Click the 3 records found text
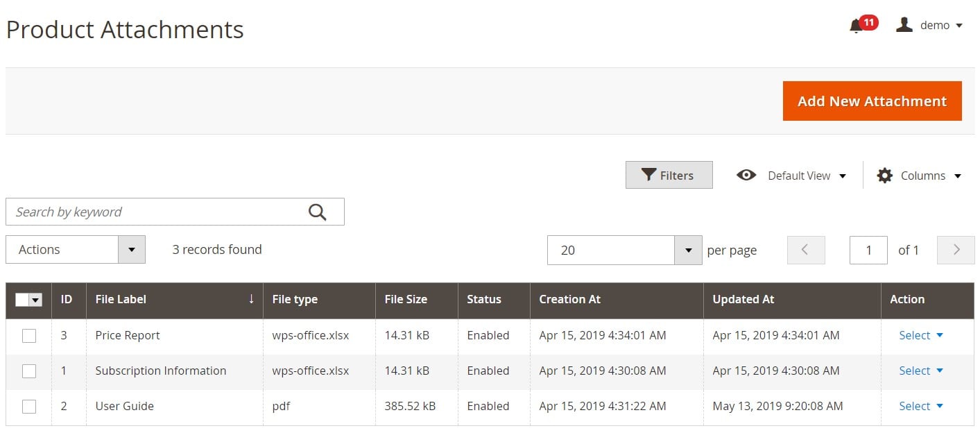980x433 pixels. tap(217, 249)
